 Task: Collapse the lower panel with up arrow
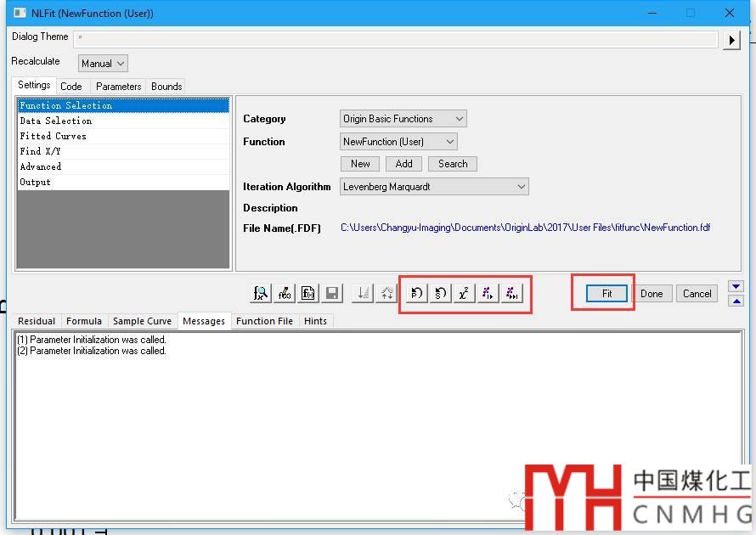[736, 301]
